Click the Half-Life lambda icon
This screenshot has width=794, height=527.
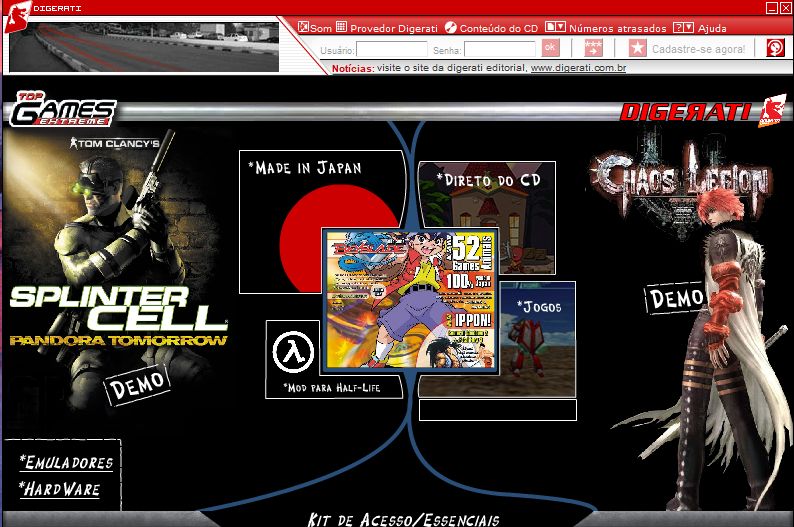[x=293, y=351]
